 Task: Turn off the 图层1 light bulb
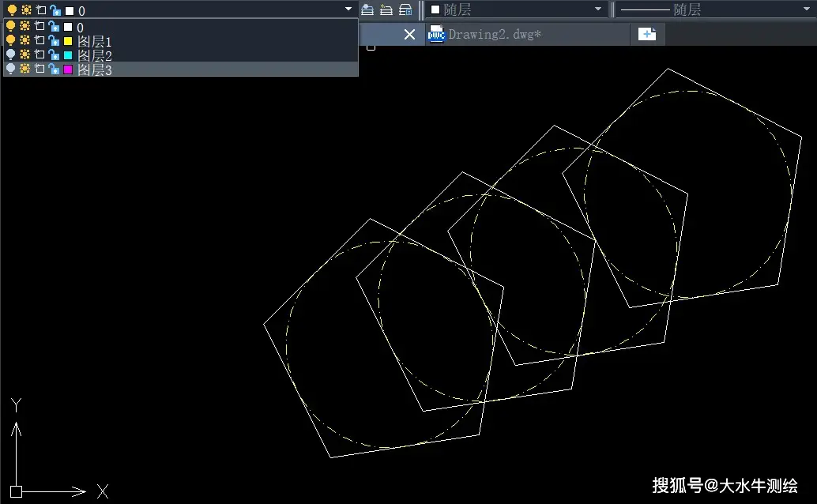(10, 40)
